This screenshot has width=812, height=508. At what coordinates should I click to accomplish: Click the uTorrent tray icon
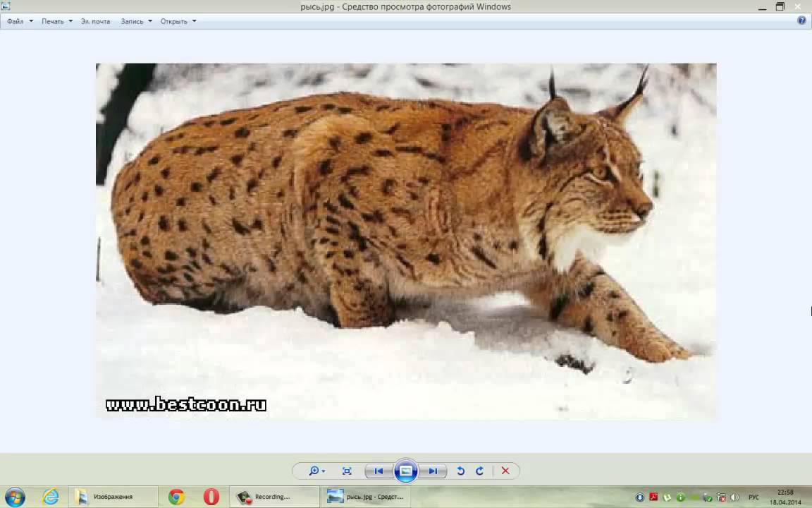[667, 497]
